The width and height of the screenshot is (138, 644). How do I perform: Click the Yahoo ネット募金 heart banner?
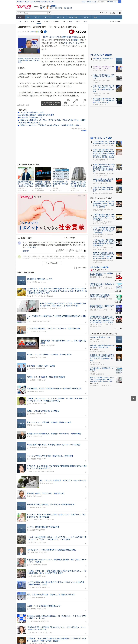point(52,213)
